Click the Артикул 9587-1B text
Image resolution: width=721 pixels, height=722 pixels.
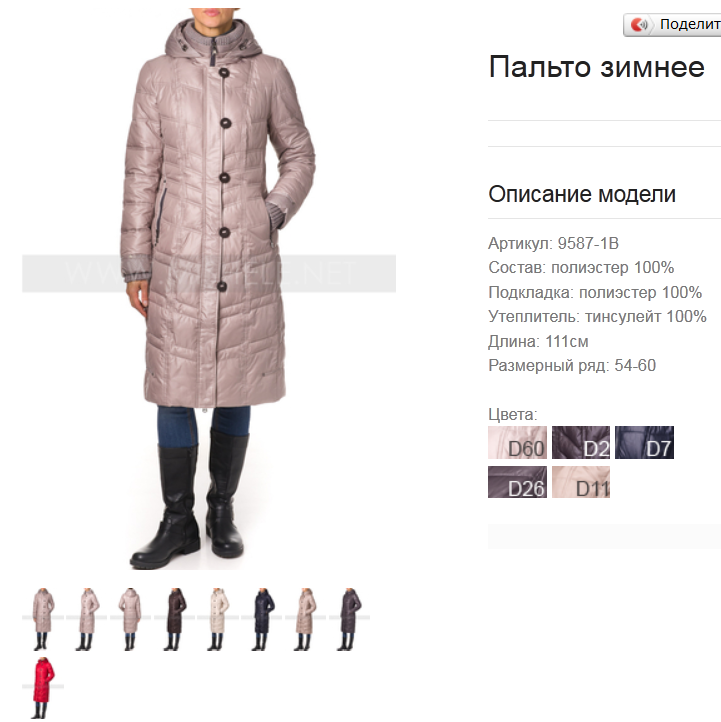[x=553, y=243]
